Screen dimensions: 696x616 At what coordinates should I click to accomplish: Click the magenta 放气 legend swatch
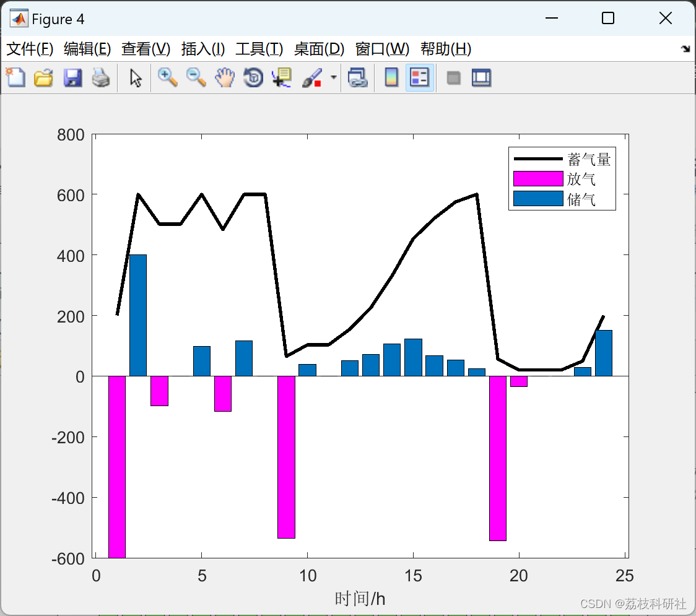[538, 179]
